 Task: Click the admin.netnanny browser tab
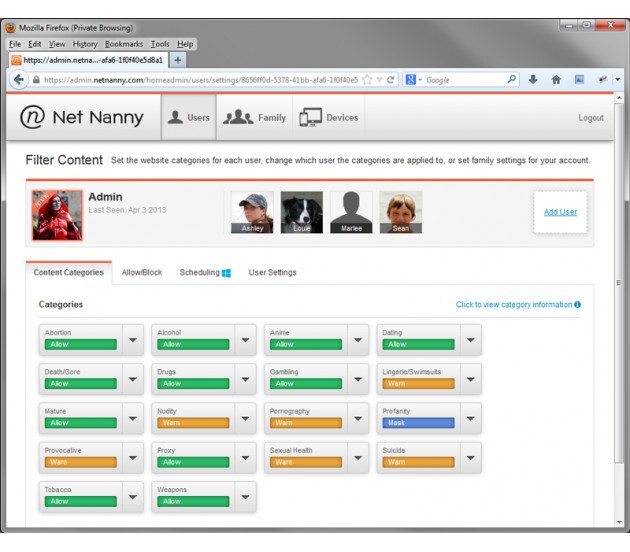(x=89, y=60)
